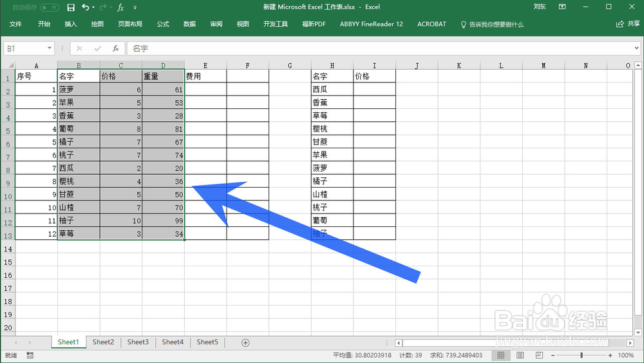Screen dimensions: 644x363
Task: Select row 14 header
Action: click(8, 249)
